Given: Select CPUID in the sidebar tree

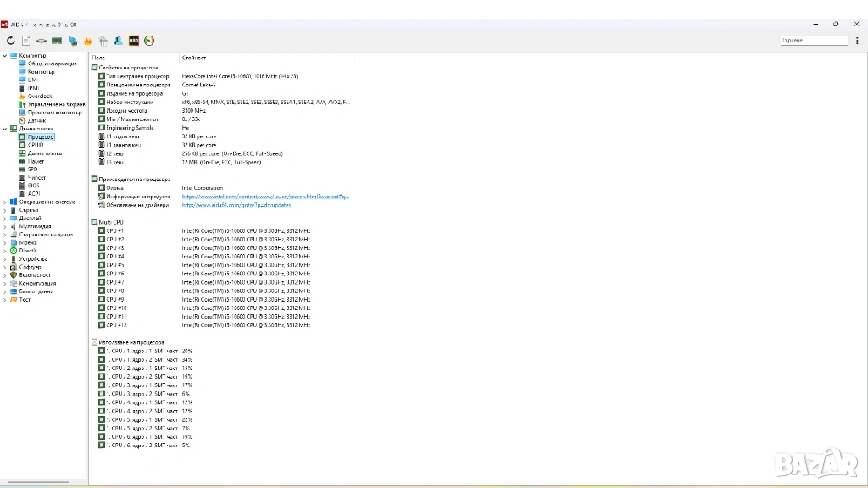Looking at the screenshot, I should click(35, 145).
